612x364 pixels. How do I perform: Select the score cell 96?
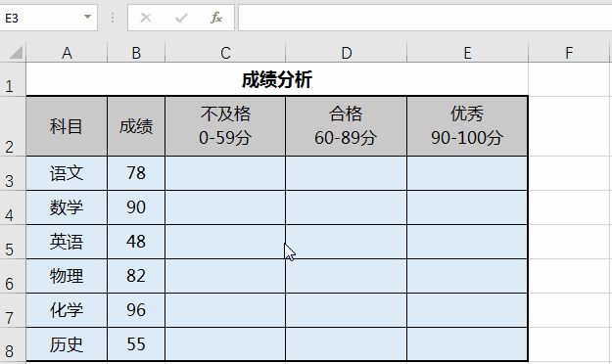[136, 310]
